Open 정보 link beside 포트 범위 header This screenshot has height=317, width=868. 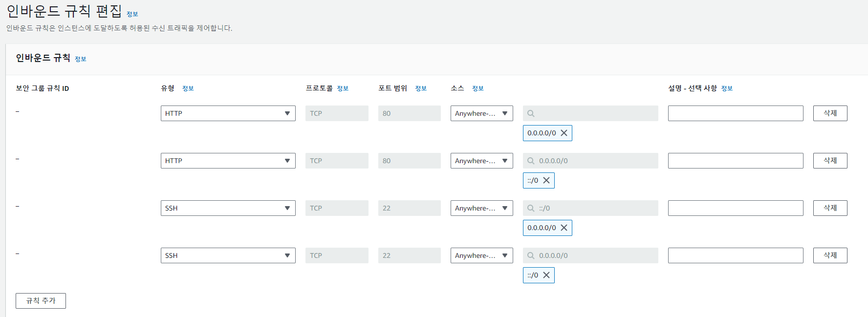[421, 88]
